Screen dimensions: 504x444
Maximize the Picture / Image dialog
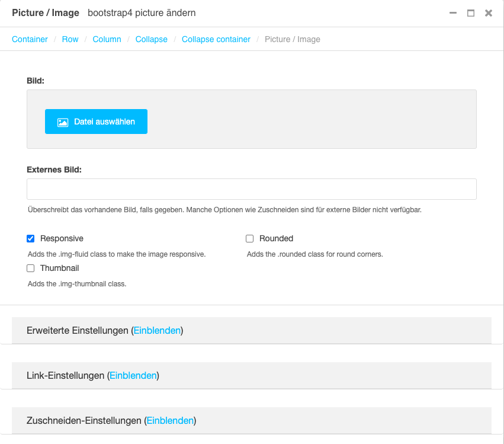470,12
